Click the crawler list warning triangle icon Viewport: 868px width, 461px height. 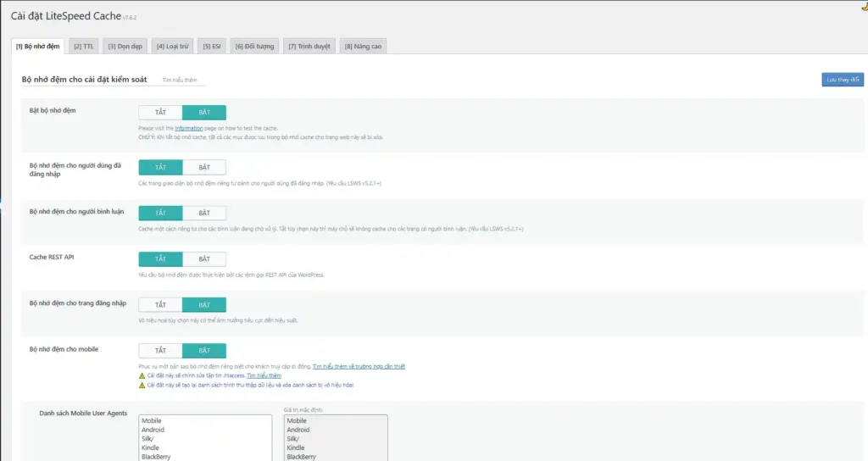click(x=142, y=386)
